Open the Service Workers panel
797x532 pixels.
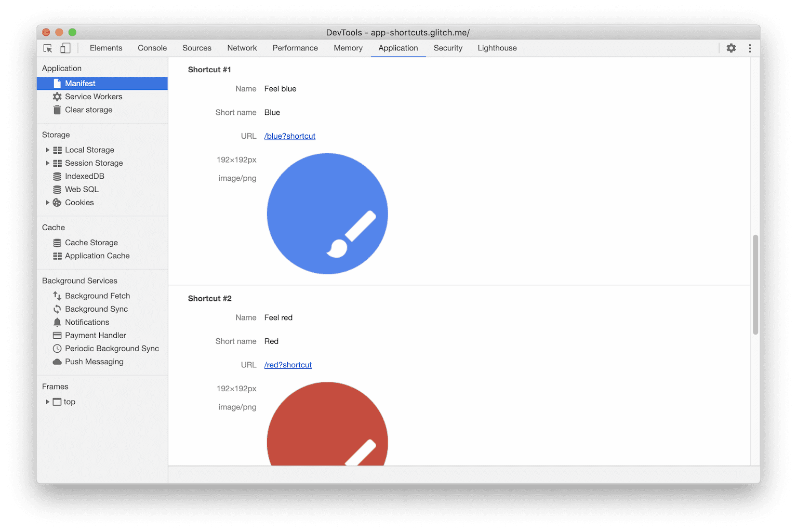94,96
